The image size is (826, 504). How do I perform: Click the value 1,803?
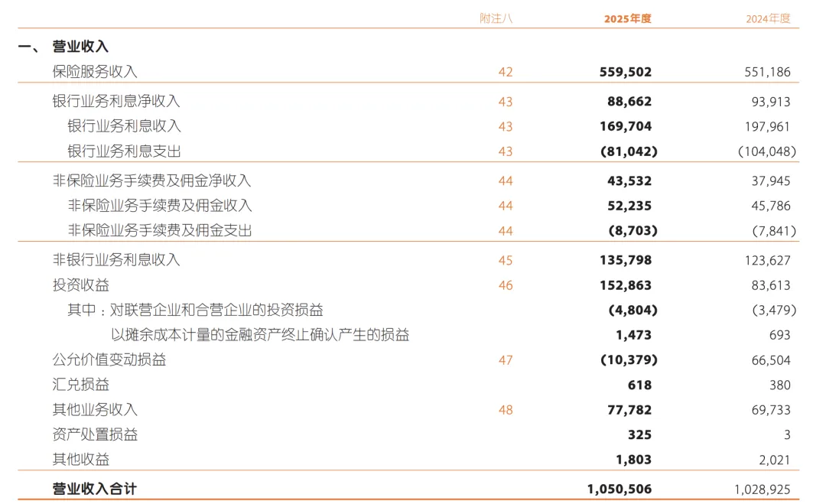tap(633, 460)
